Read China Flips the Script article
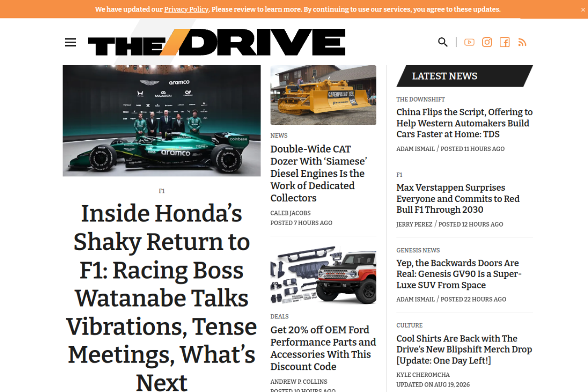This screenshot has width=588, height=392. 464,123
